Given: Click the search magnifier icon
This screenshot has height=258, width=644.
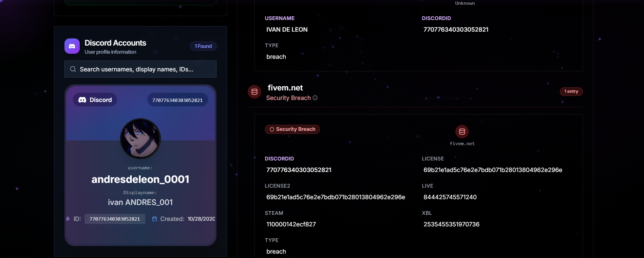Looking at the screenshot, I should point(73,69).
